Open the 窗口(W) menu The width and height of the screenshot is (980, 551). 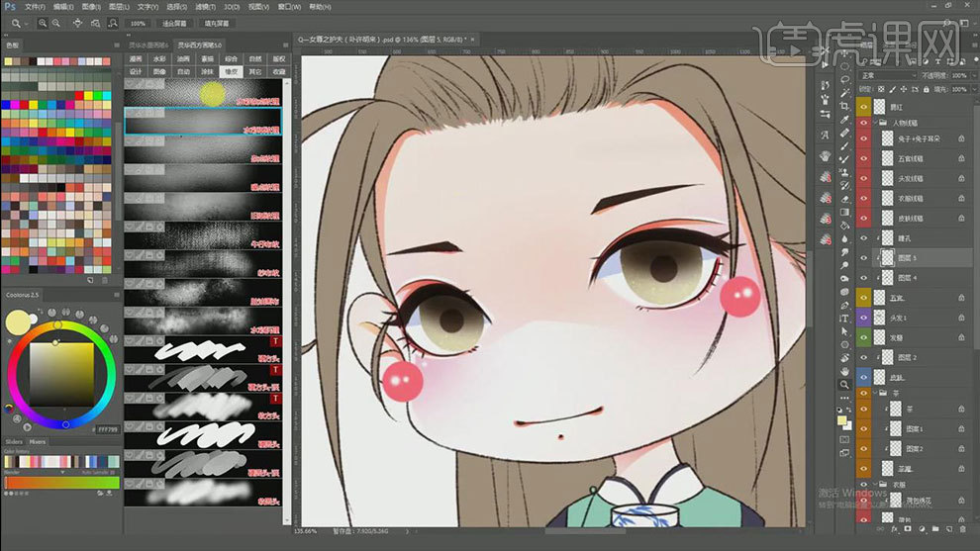click(289, 7)
